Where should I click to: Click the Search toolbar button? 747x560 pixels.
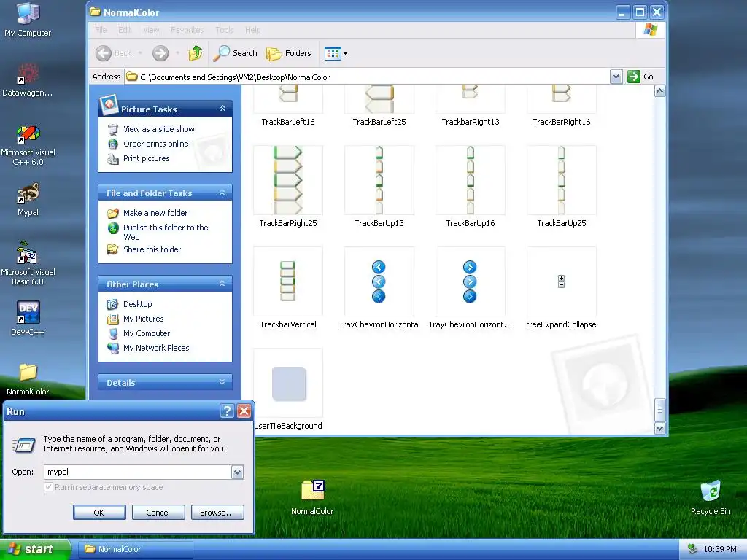tap(236, 53)
